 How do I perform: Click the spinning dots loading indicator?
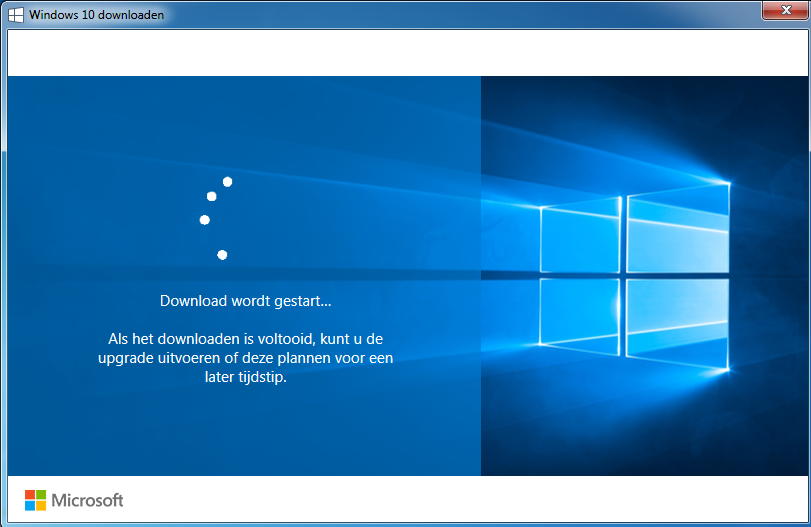[x=216, y=218]
